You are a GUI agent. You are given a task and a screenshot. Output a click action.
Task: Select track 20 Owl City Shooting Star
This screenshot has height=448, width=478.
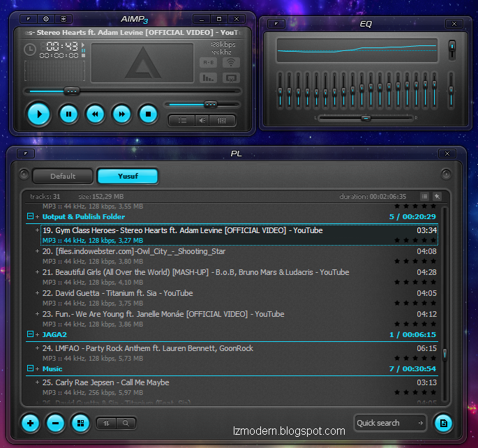[239, 256]
